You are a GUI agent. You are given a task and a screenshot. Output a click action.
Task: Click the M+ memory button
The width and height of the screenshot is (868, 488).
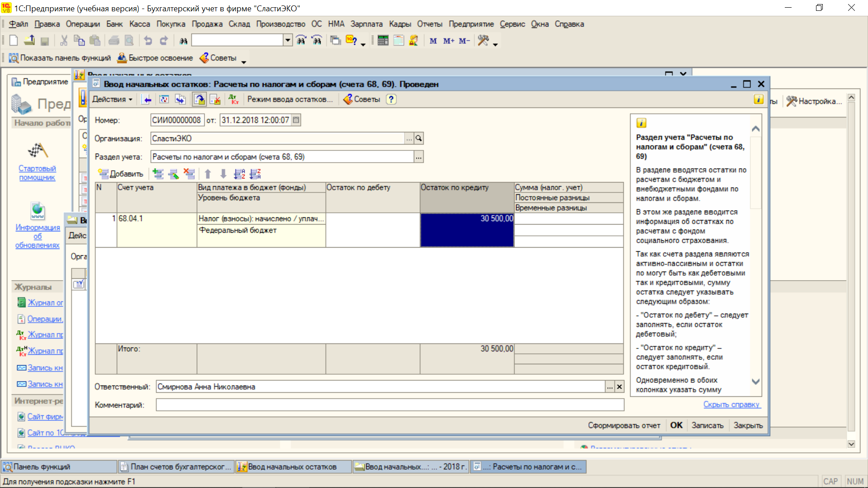448,41
